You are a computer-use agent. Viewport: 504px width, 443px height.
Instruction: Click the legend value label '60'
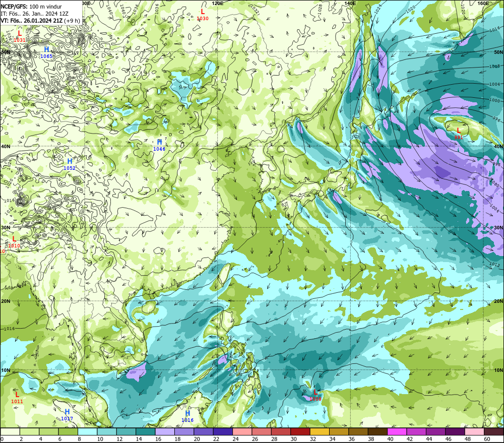(x=487, y=439)
